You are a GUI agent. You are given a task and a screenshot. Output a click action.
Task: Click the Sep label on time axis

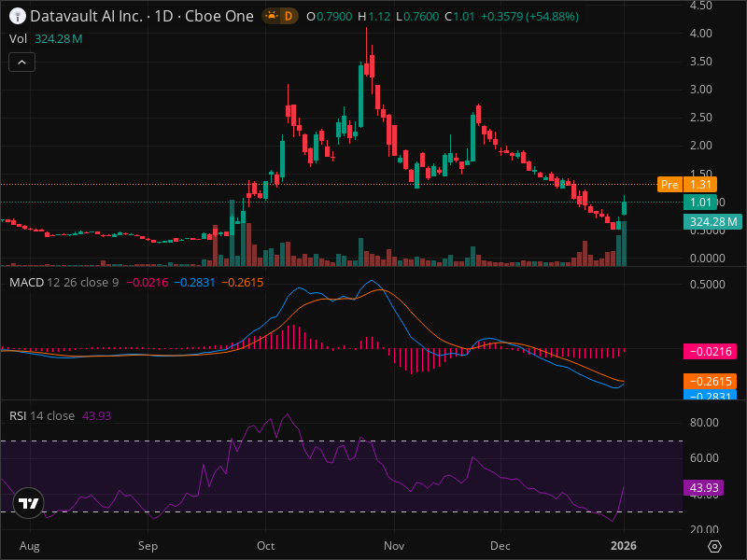[148, 546]
